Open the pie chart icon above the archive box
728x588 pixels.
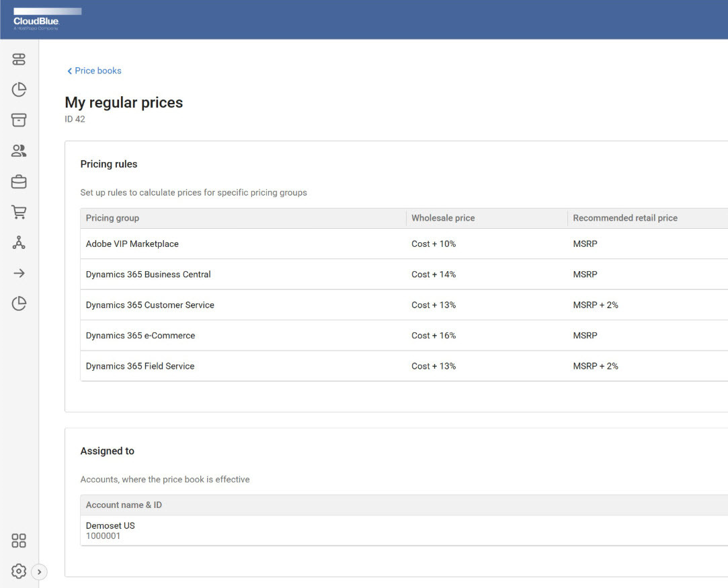pos(19,89)
